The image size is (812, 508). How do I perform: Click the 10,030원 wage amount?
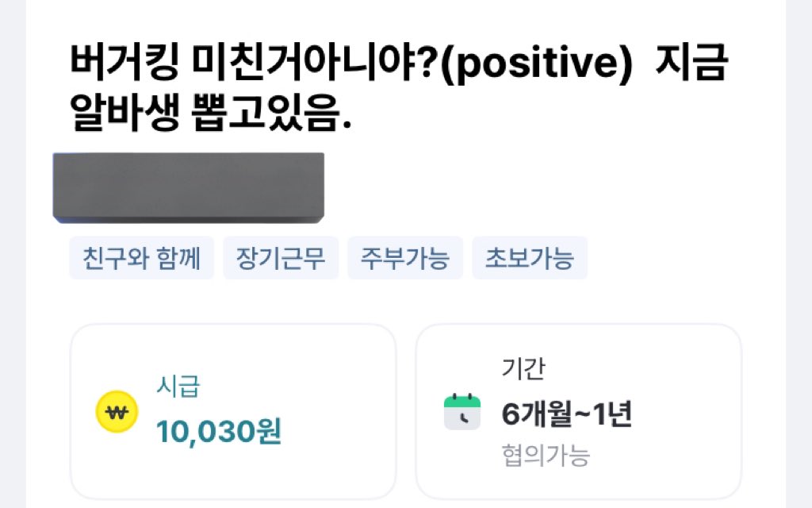pos(219,432)
